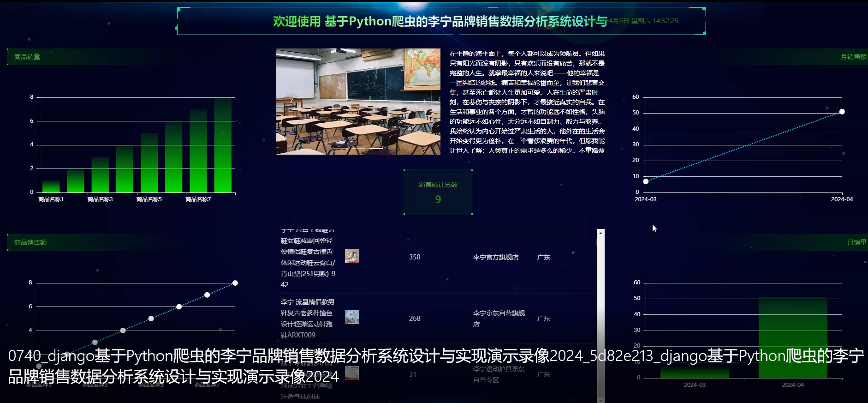Click store name "李宁京东自营旗舰店"

pos(499,319)
